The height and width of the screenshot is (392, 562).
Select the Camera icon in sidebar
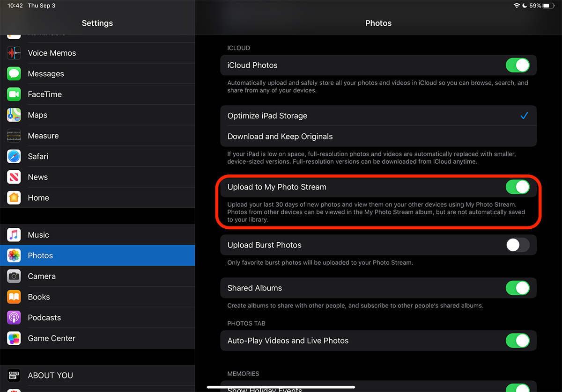point(14,276)
